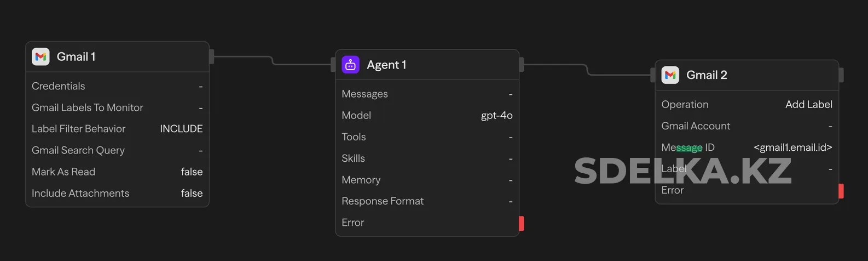Open the Label Filter Behavior INCLUDE value
Viewport: 868px width, 261px height.
pos(181,129)
